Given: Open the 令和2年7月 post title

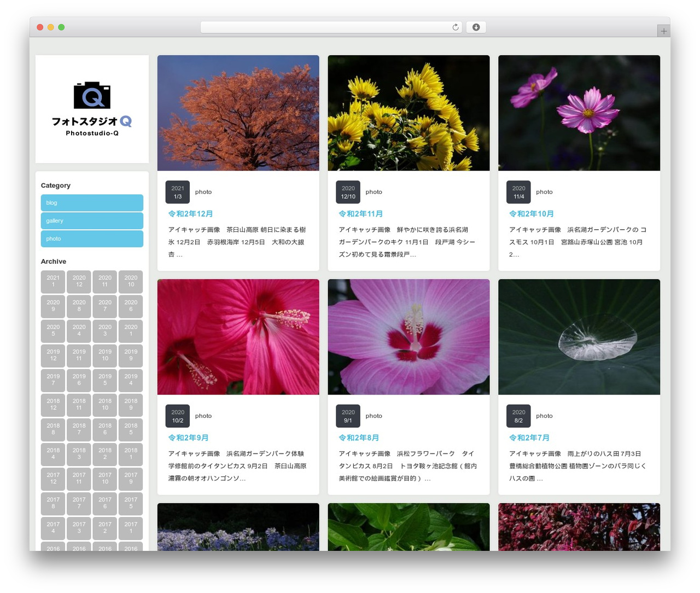Looking at the screenshot, I should pos(529,438).
